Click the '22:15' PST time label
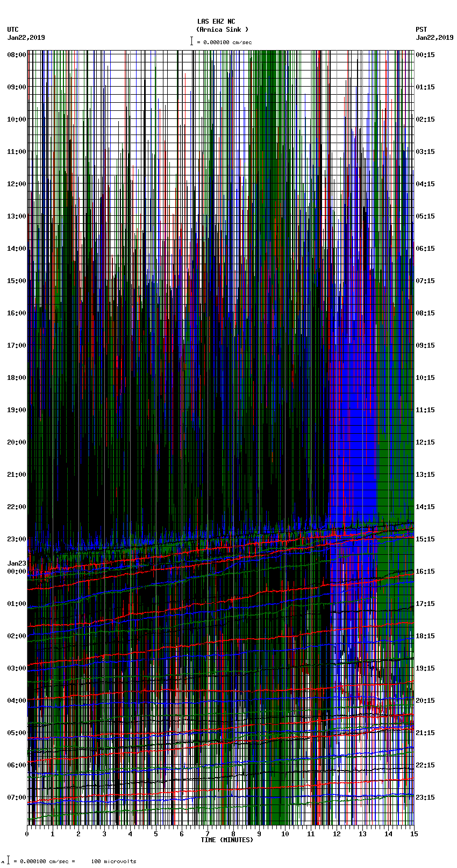 (x=425, y=765)
